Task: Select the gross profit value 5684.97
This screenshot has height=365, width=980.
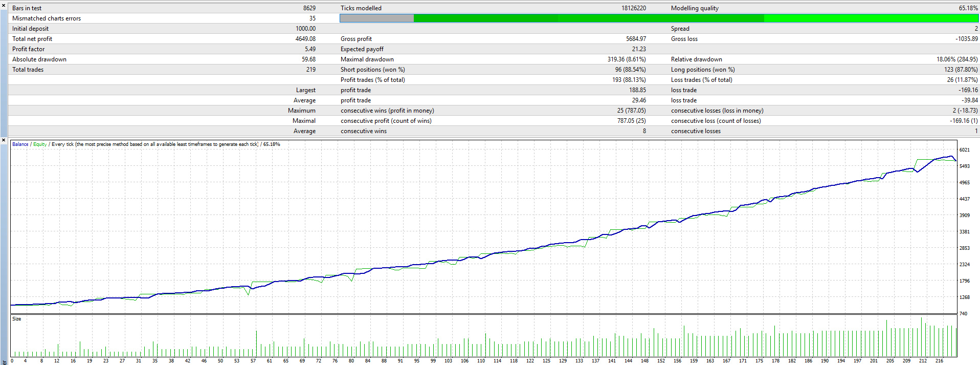Action: [636, 39]
